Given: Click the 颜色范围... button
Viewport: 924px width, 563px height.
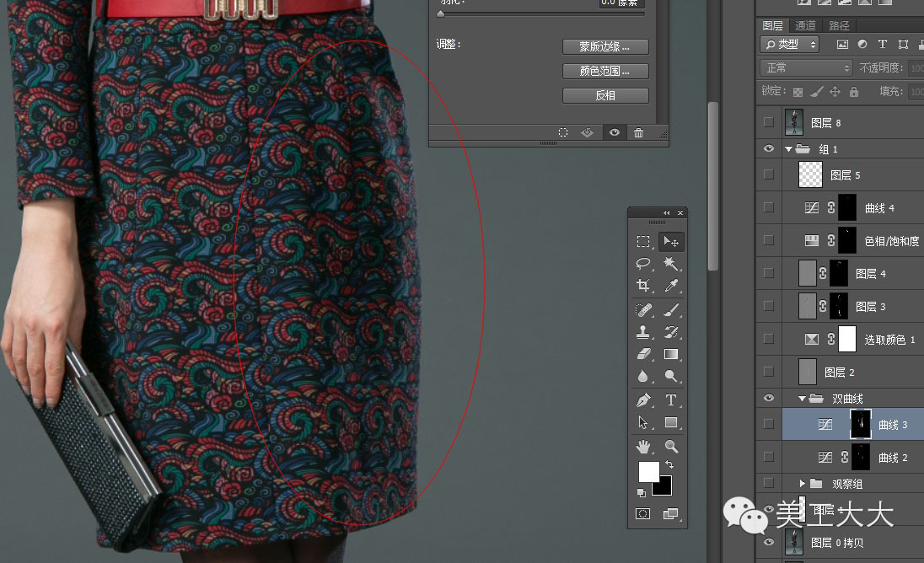Looking at the screenshot, I should click(605, 72).
